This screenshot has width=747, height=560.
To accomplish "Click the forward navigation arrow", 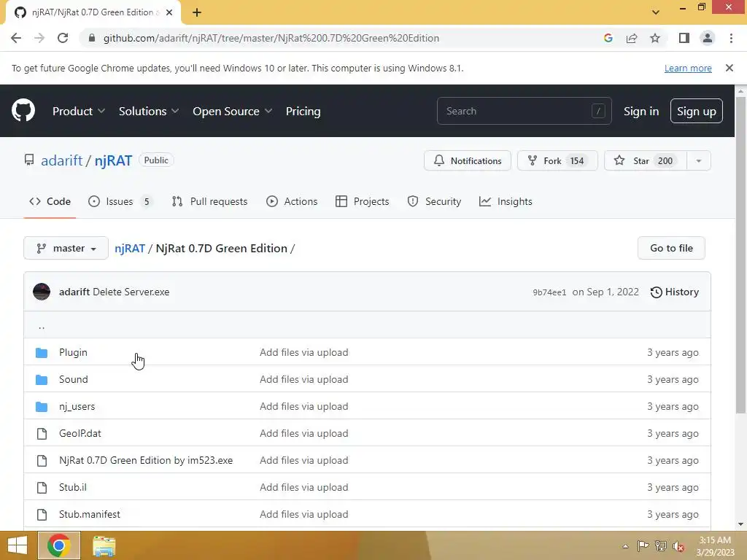I will click(x=39, y=38).
